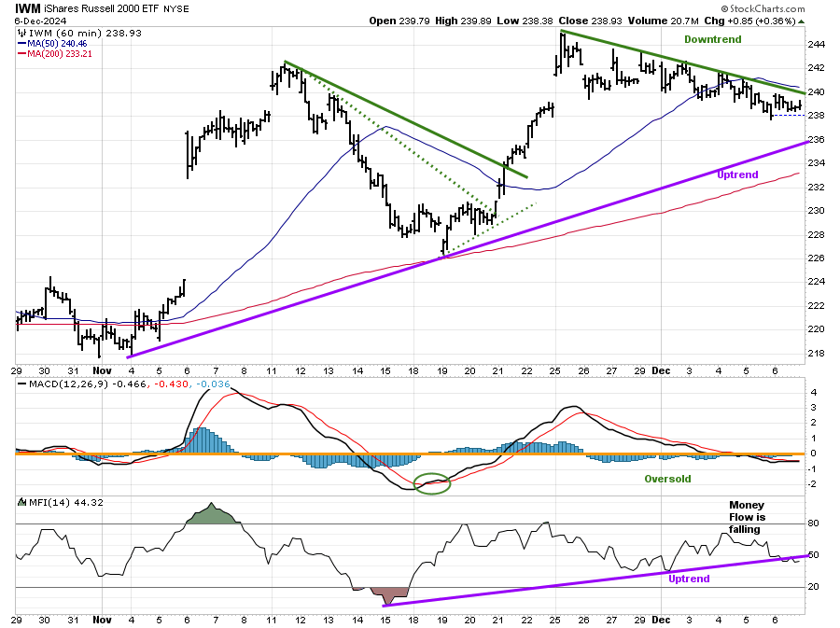Click the 20 level on the MFI axis
The image size is (840, 628).
click(813, 587)
